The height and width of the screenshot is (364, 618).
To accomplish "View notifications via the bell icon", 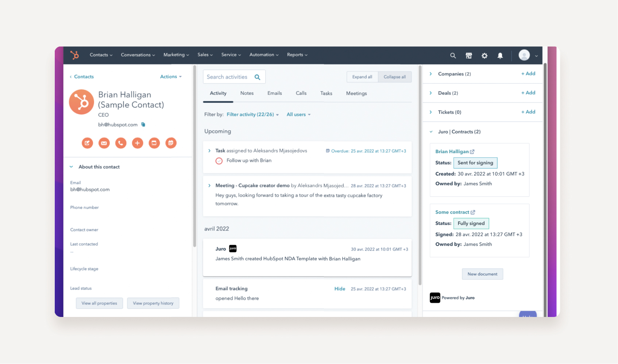I will tap(500, 55).
